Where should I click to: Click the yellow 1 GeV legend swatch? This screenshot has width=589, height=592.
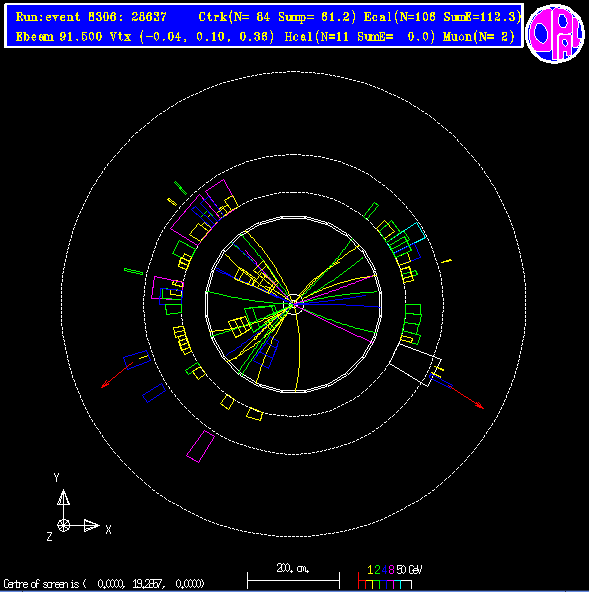(x=369, y=584)
